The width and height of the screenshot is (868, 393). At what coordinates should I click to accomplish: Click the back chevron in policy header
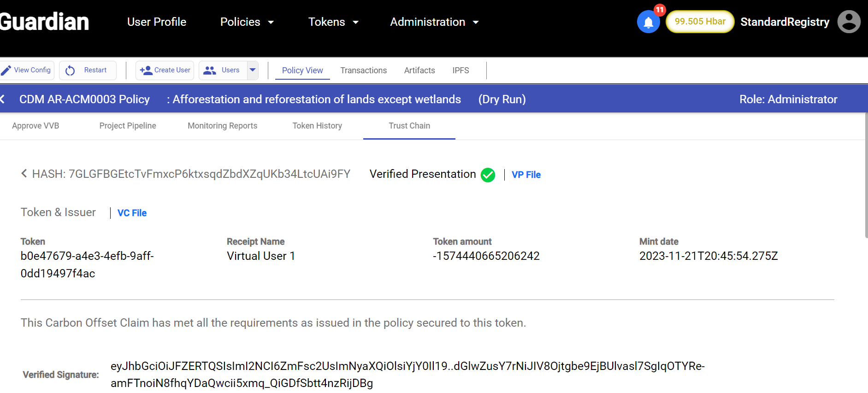click(3, 99)
